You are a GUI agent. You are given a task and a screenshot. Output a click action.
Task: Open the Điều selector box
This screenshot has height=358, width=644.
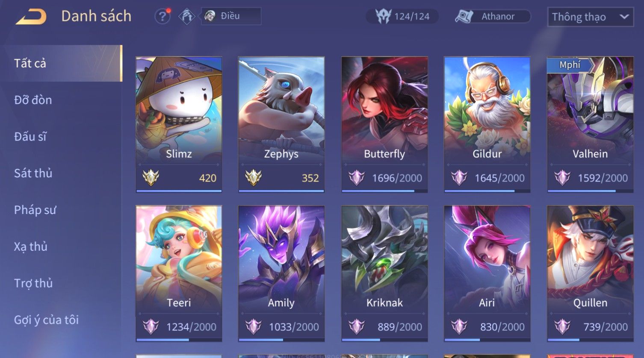click(231, 16)
